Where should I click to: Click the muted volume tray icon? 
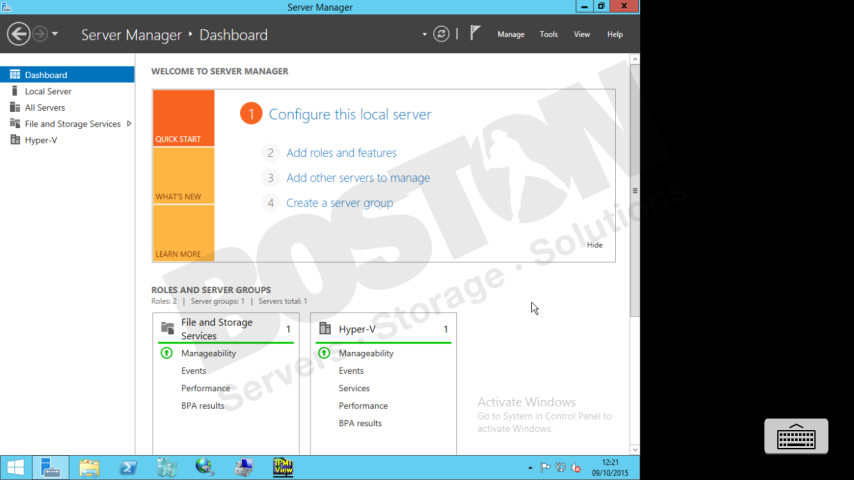click(x=576, y=467)
